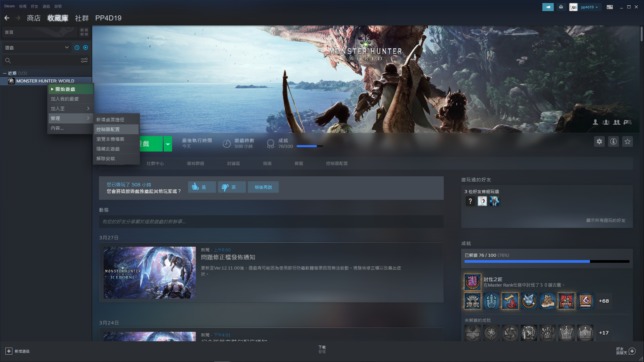
Task: Expand the 管理 submenu entry
Action: pyautogui.click(x=70, y=118)
